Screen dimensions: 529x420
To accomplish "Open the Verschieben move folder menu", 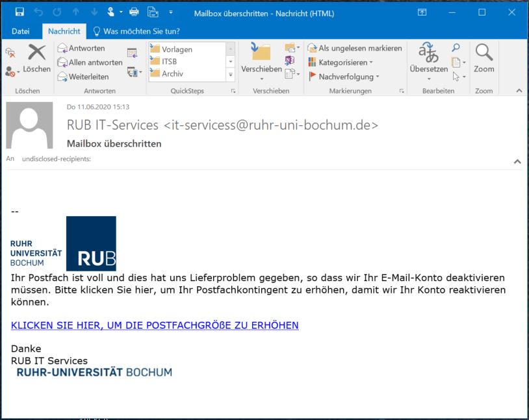I will point(261,62).
